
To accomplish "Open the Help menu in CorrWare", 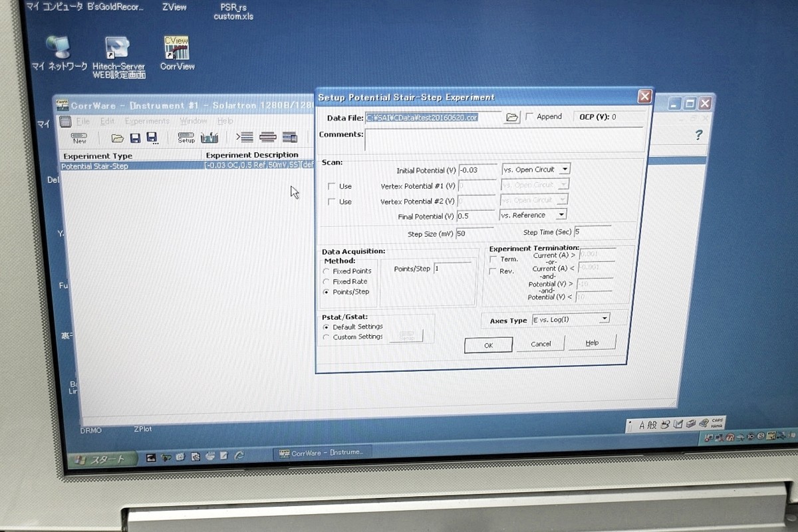I will pos(225,121).
